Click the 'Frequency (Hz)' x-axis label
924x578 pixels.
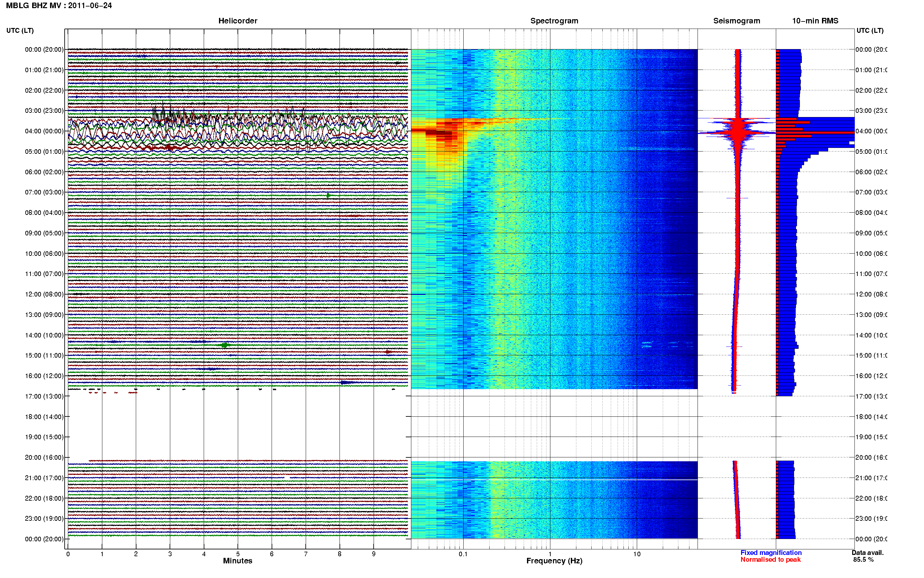(x=554, y=561)
